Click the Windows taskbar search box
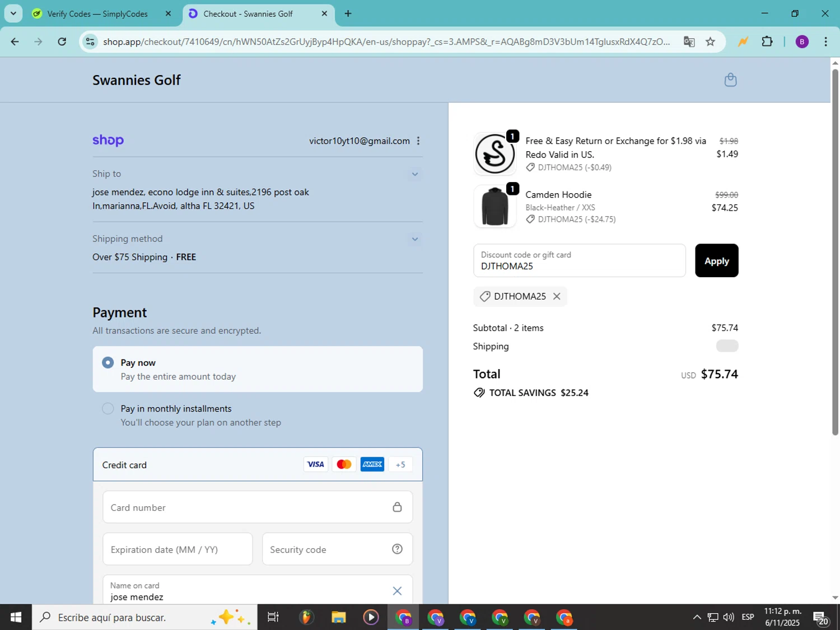 144,617
